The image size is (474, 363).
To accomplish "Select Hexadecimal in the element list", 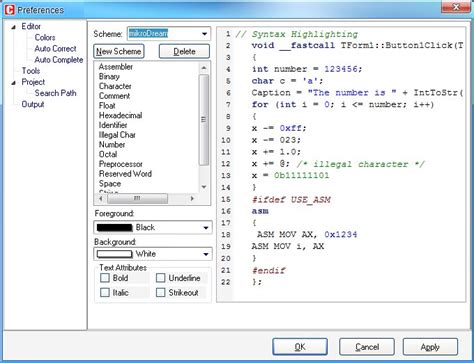I will coord(120,115).
